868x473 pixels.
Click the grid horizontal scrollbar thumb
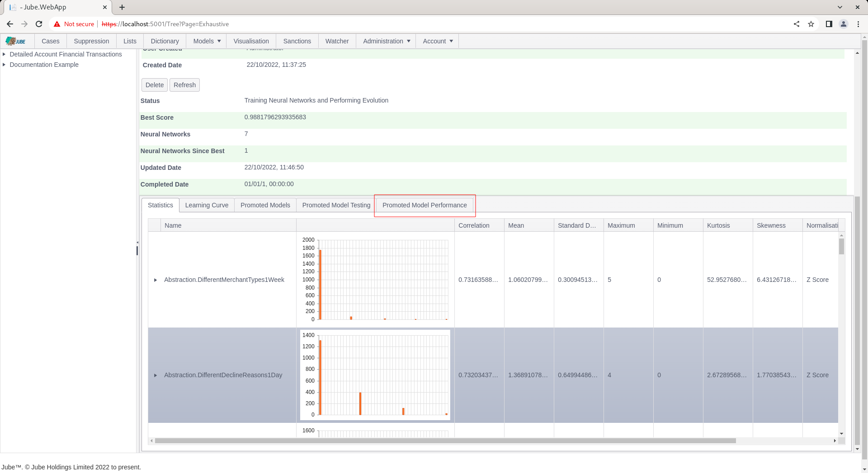(445, 440)
